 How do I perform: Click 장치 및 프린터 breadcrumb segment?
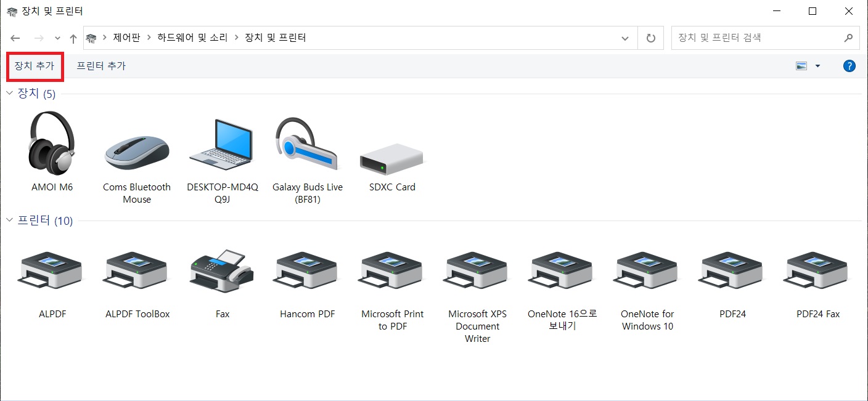[276, 38]
